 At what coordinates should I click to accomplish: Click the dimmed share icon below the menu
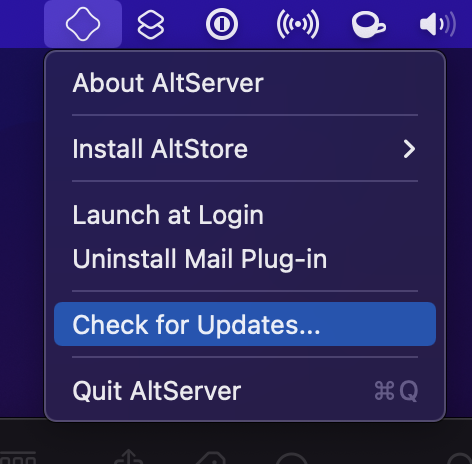129,457
